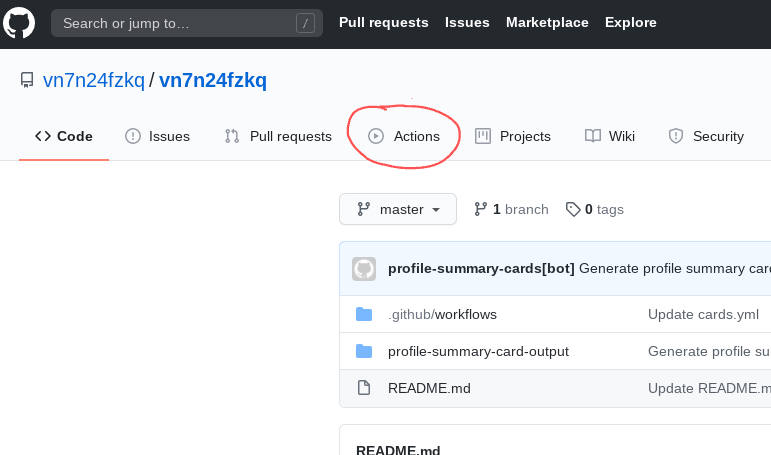The width and height of the screenshot is (771, 455).
Task: Click the tag icon beside tags count
Action: (573, 209)
